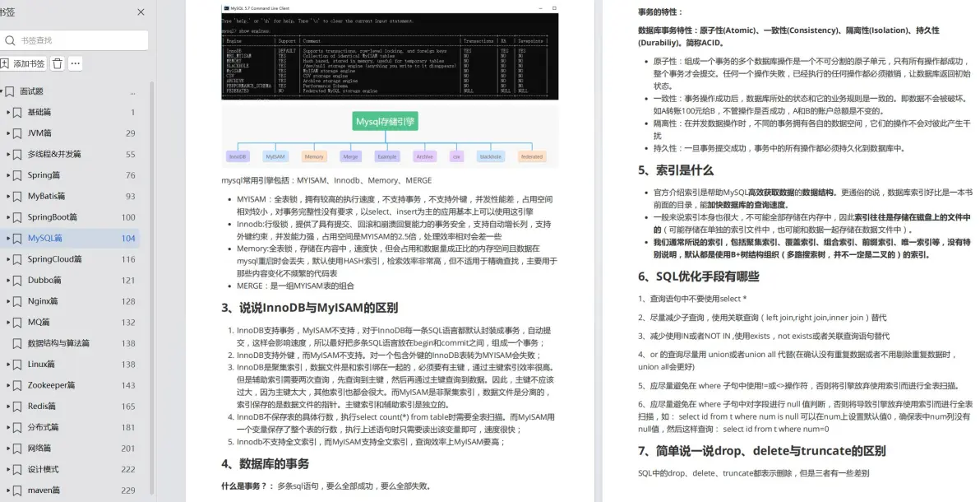The height and width of the screenshot is (502, 980).
Task: Click bookmark icon of SpringCloud篇
Action: click(17, 259)
